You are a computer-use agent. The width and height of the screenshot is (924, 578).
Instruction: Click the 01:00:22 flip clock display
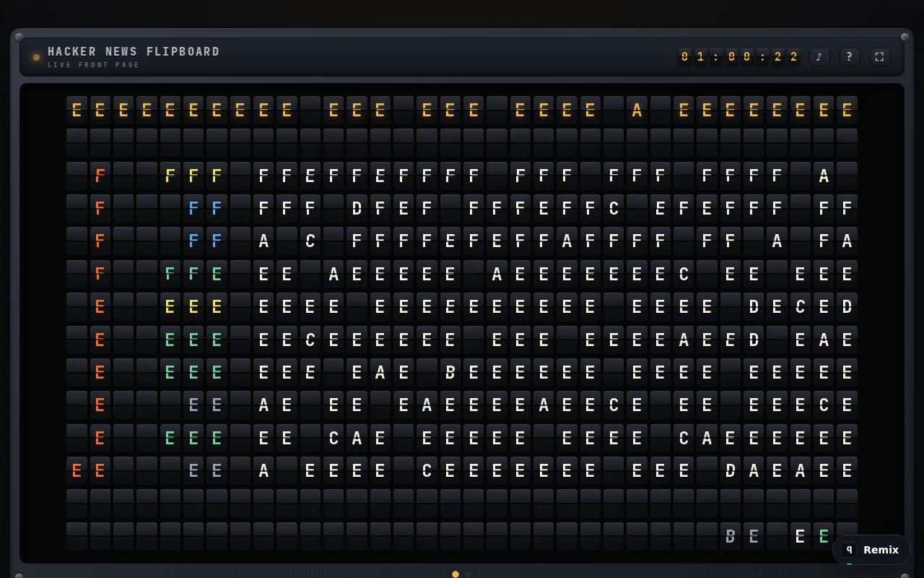click(739, 56)
